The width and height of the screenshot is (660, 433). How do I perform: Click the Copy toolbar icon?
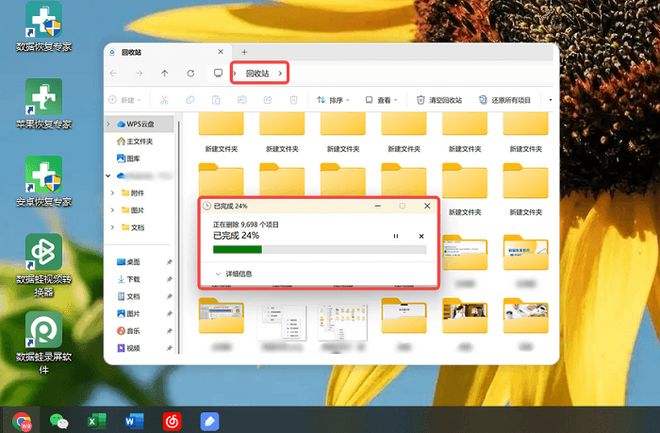coord(190,100)
